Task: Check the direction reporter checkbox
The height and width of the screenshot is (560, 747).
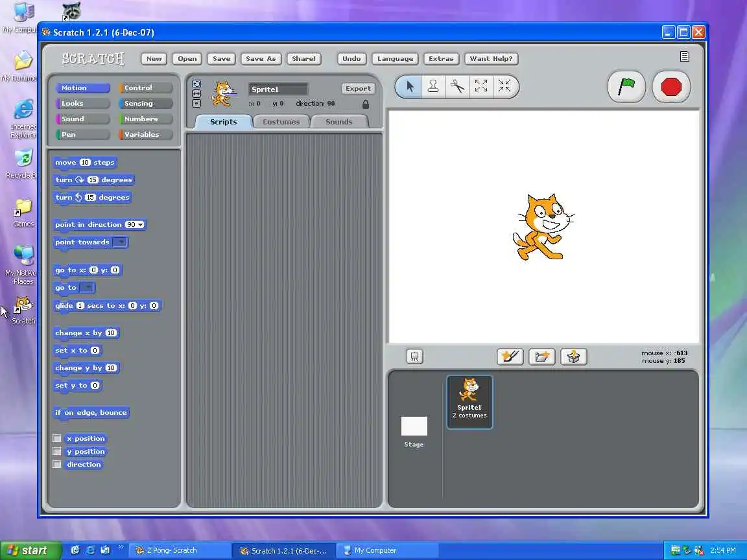Action: coord(57,464)
